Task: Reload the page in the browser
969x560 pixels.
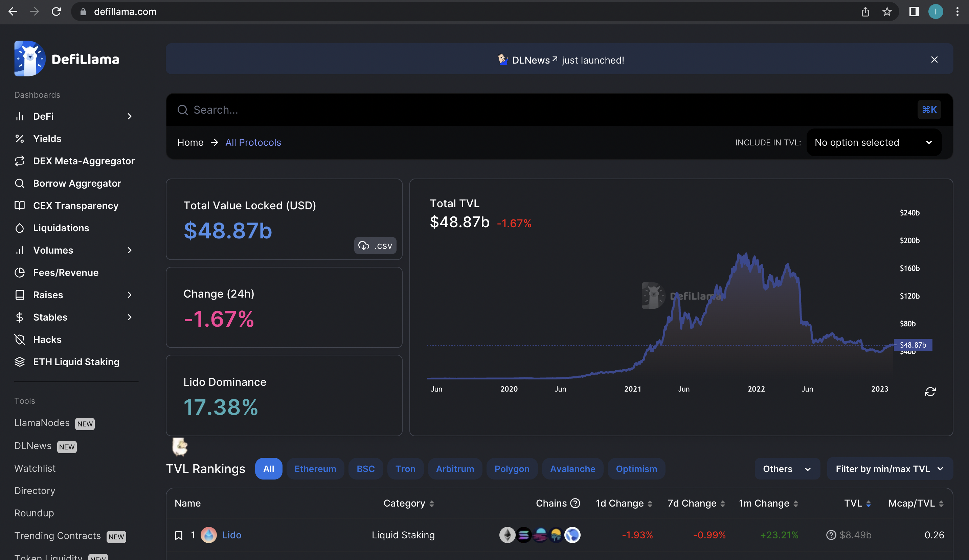Action: pos(57,11)
